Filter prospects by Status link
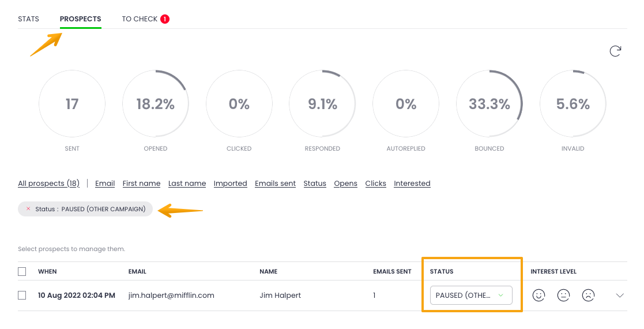This screenshot has width=644, height=329. pyautogui.click(x=315, y=184)
